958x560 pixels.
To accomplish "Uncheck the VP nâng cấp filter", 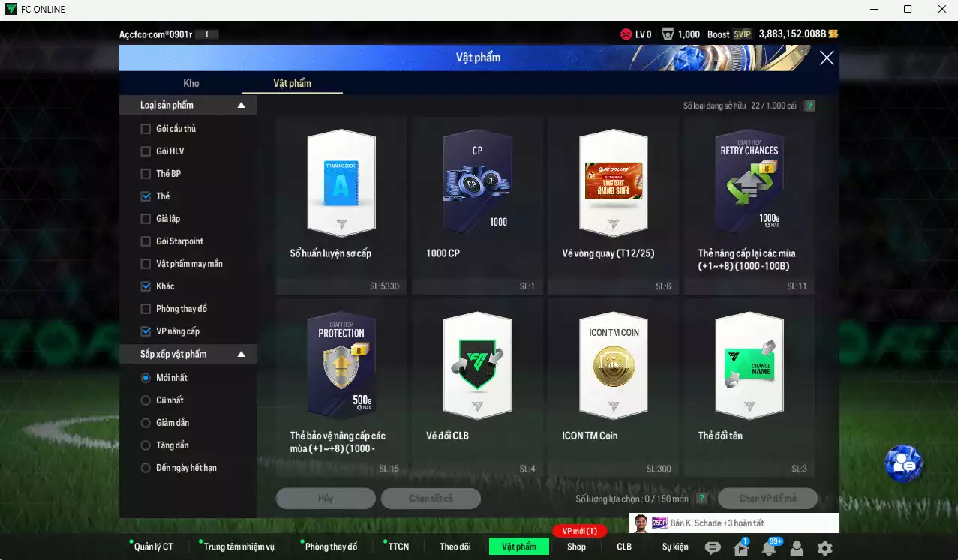I will click(146, 331).
